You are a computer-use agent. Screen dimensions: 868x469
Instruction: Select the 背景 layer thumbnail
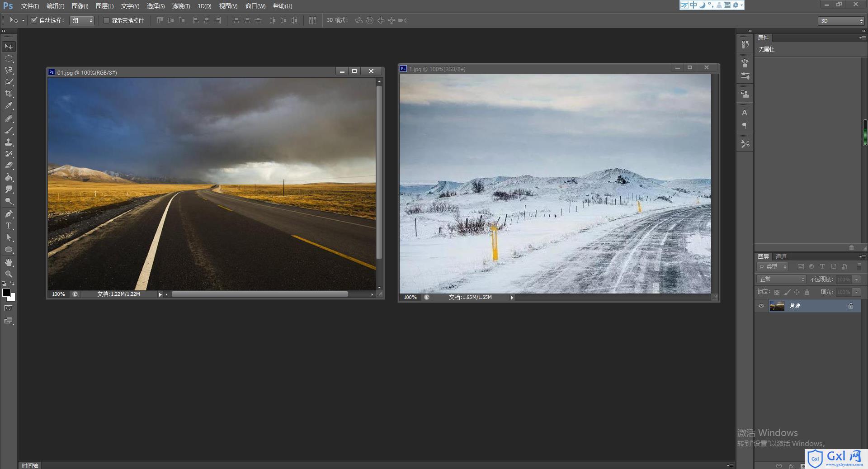tap(777, 306)
